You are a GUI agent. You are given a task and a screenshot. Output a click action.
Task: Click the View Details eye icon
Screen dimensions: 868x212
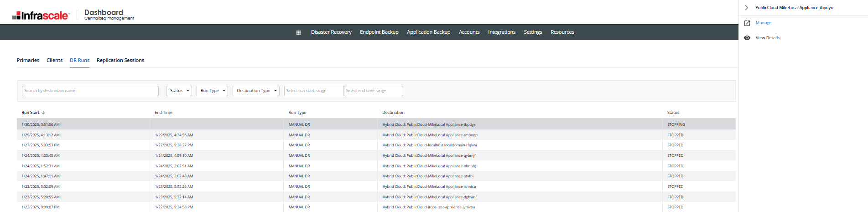(x=747, y=38)
